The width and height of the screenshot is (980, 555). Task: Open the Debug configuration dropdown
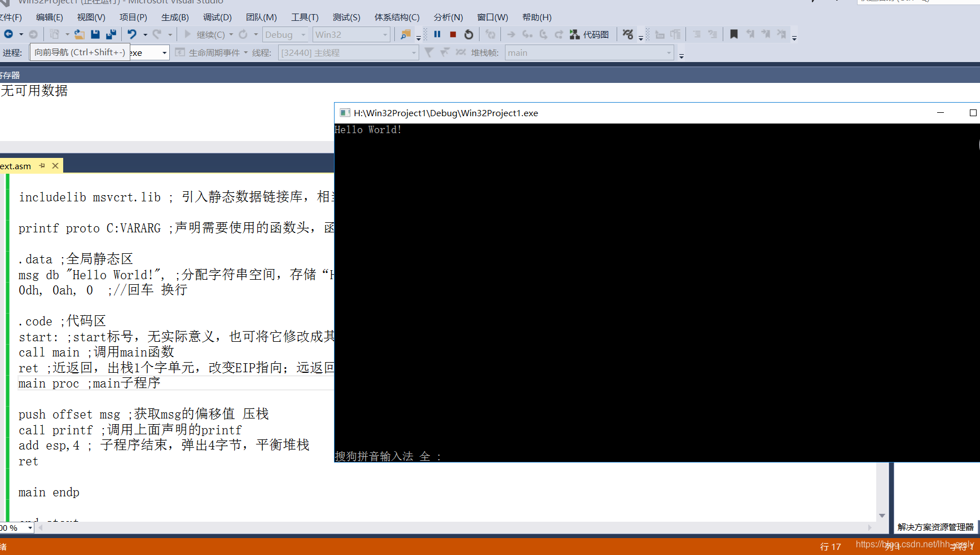[286, 34]
